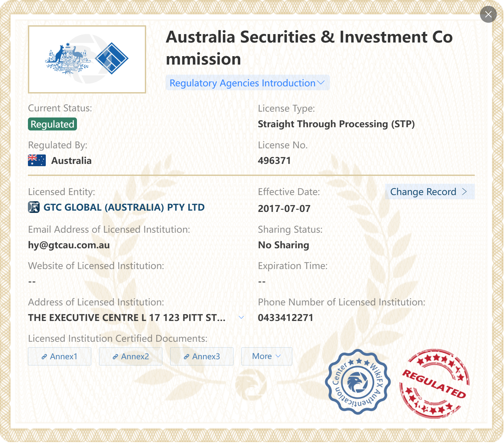Close the license certificate popup
Viewport: 504px width, 443px height.
[x=488, y=15]
